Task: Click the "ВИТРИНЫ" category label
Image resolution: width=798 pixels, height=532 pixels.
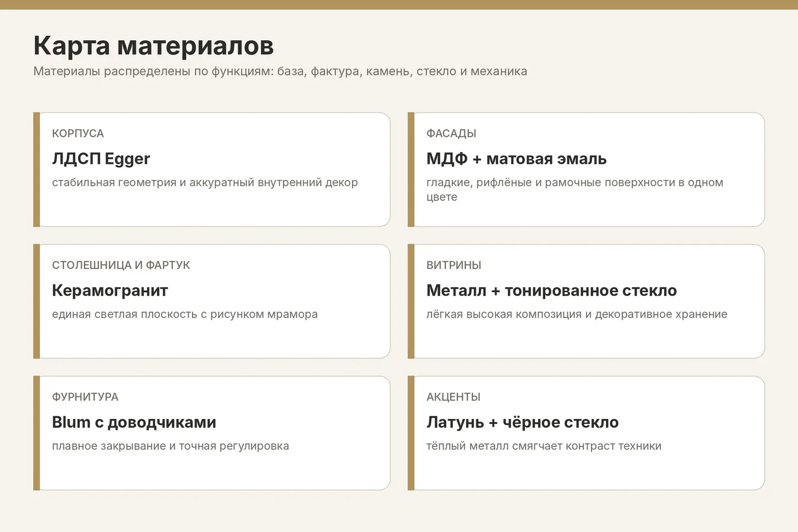Action: tap(454, 265)
